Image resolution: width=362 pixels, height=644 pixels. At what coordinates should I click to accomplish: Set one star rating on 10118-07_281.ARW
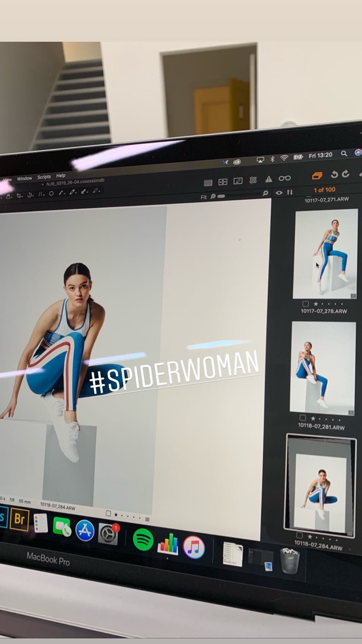313,418
